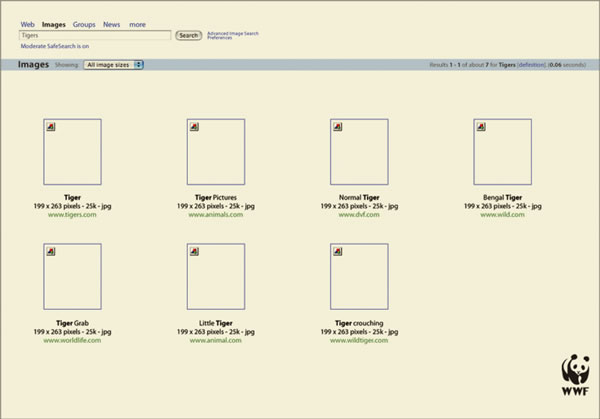Image resolution: width=600 pixels, height=419 pixels.
Task: Click the Moderate SafeSearch is on link
Action: 54,46
